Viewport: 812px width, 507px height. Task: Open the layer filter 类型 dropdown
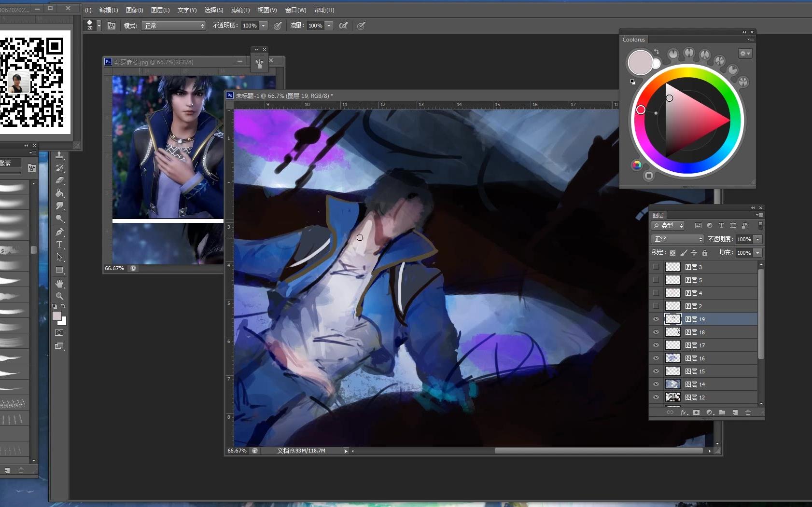click(x=668, y=225)
